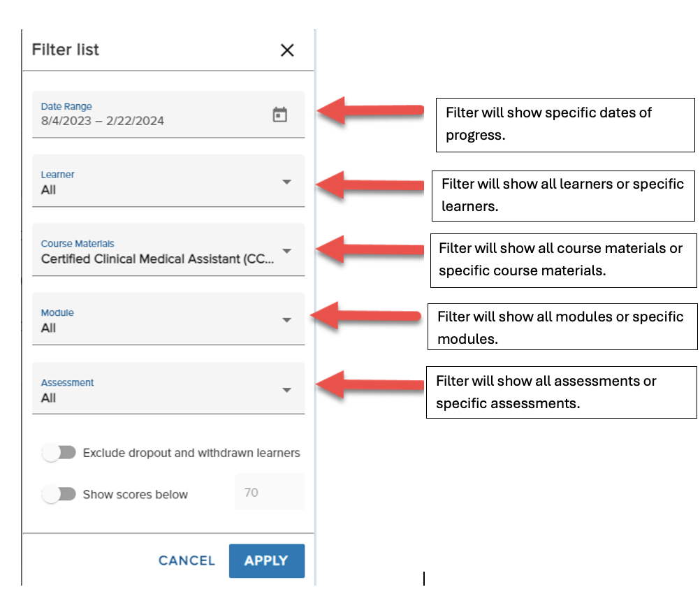
Task: Click the Assessment dropdown caret icon
Action: tap(286, 389)
